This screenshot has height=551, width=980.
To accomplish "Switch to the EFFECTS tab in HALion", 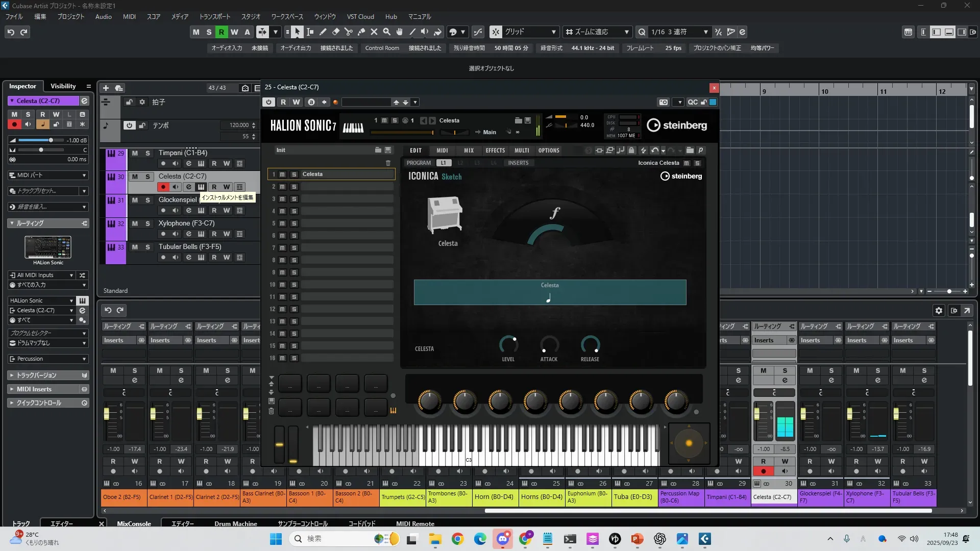I will click(x=495, y=151).
